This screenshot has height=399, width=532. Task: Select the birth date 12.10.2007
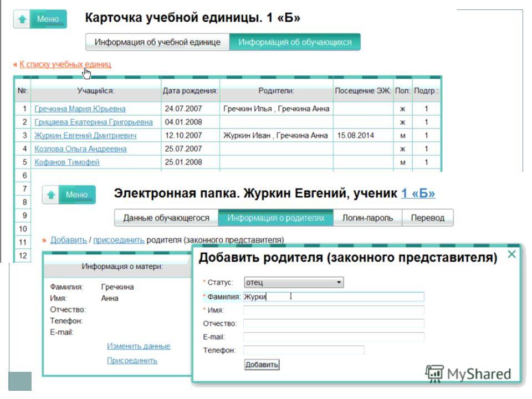click(x=183, y=135)
